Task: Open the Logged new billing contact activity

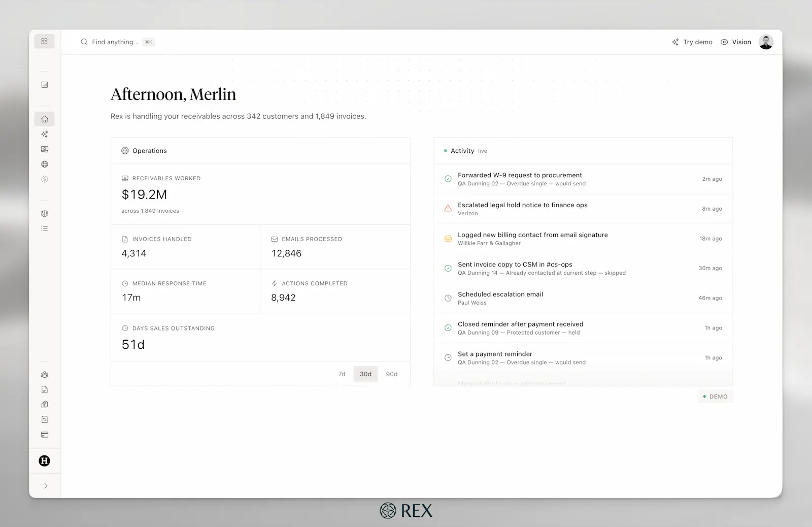Action: [583, 239]
